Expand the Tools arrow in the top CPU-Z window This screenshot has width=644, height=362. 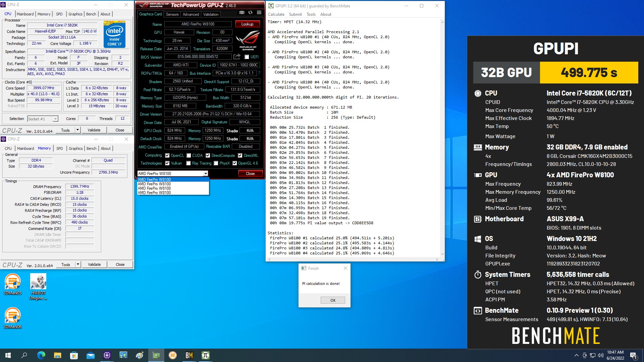point(77,130)
